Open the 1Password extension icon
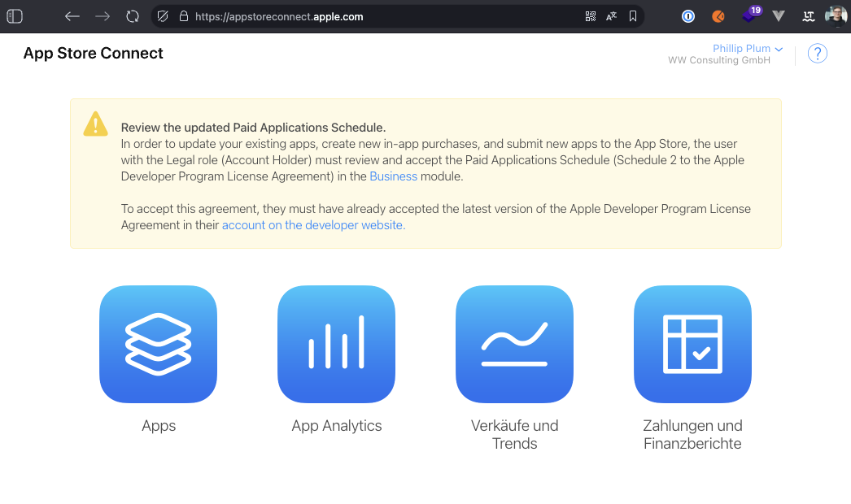This screenshot has width=851, height=504. point(688,16)
